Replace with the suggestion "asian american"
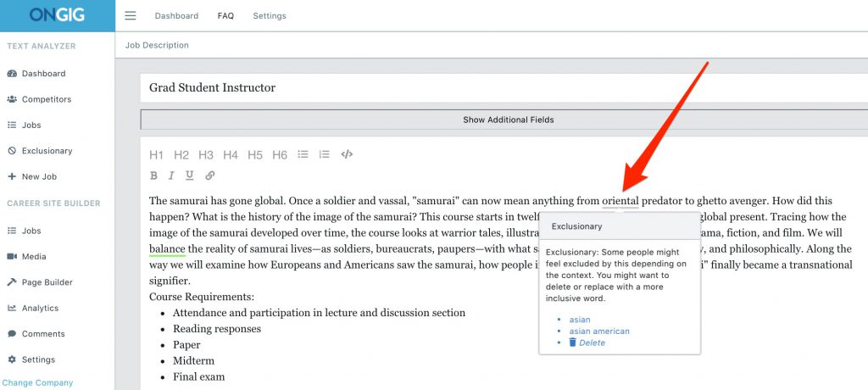Screen dimensions: 868x390 tap(599, 331)
